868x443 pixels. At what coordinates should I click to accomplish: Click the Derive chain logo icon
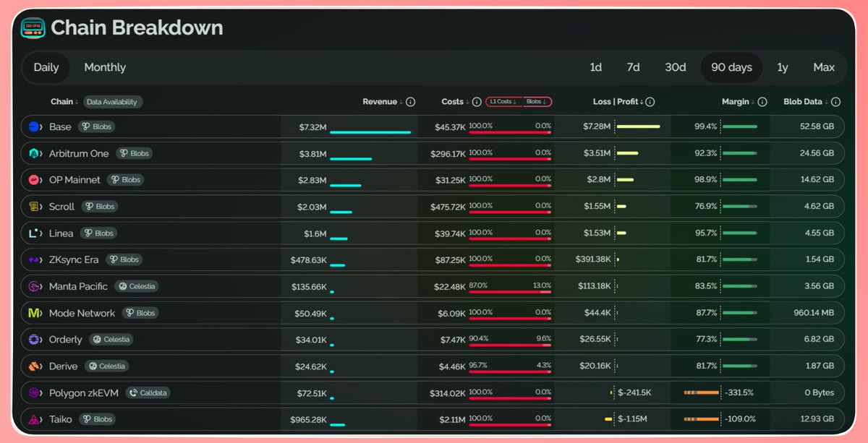34,366
